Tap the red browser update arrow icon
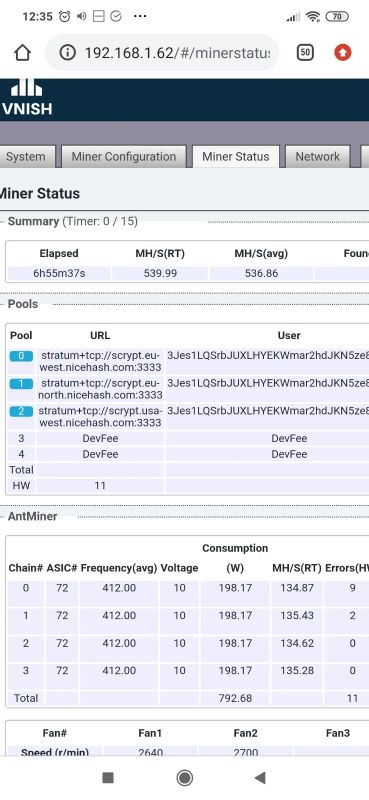Viewport: 369px width, 800px height. [x=343, y=52]
